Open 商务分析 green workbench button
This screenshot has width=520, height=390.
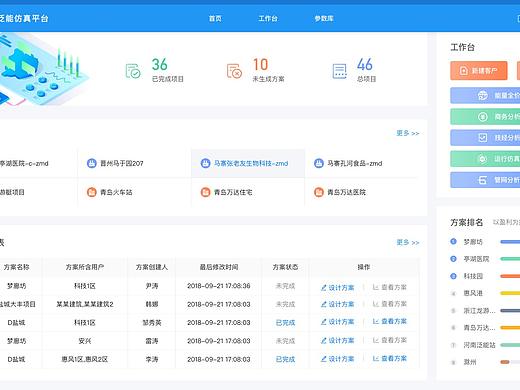485,117
